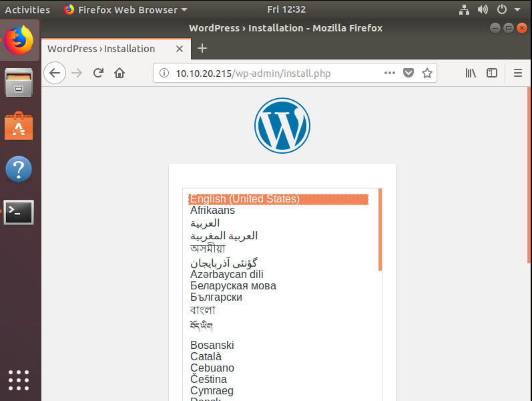This screenshot has width=532, height=401.
Task: Click the page vertical scrollbar
Action: [x=529, y=175]
